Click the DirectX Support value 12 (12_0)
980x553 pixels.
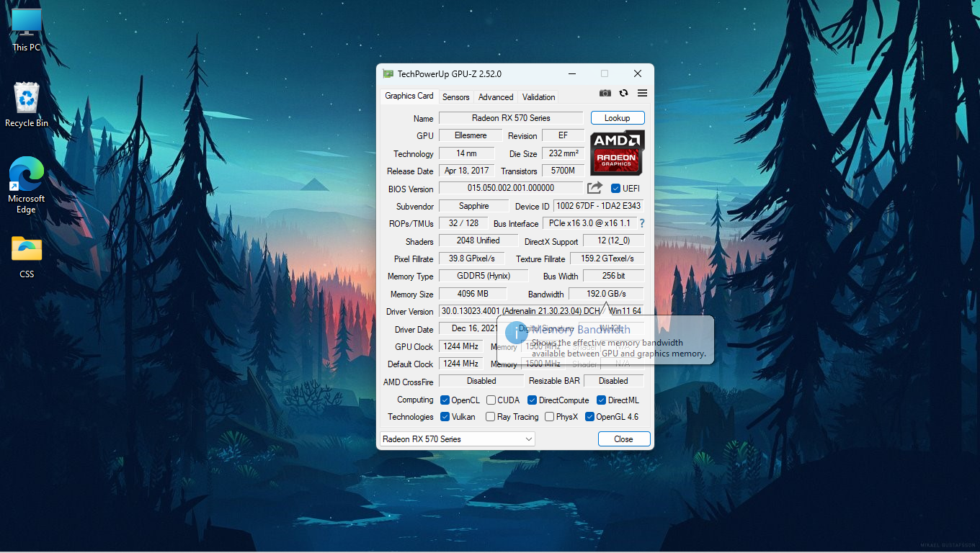(x=613, y=240)
